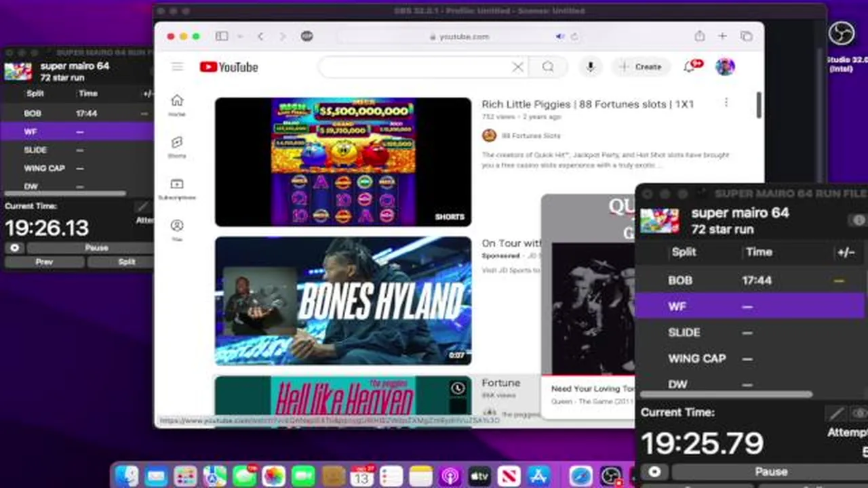The image size is (868, 488).
Task: Click the youtube.com address bar
Action: pyautogui.click(x=460, y=37)
